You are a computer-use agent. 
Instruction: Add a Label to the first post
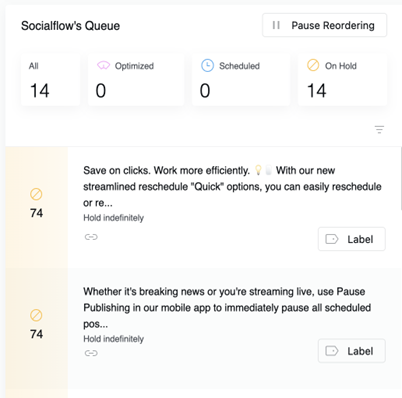pyautogui.click(x=352, y=239)
